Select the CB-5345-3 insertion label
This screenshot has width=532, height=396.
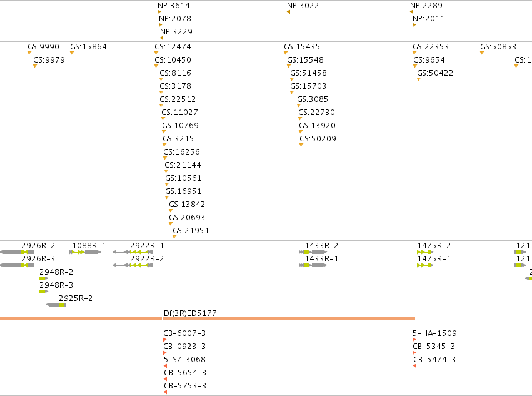pyautogui.click(x=434, y=347)
